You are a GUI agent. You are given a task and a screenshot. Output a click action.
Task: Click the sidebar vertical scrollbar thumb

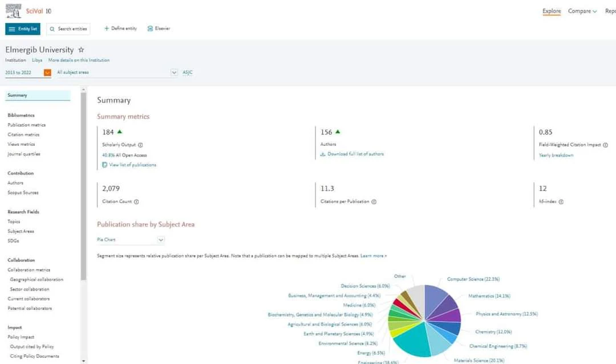pyautogui.click(x=83, y=186)
